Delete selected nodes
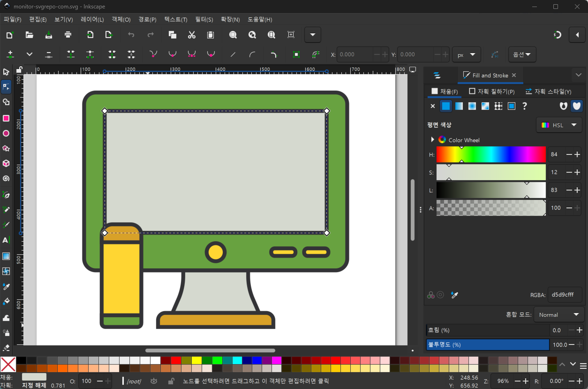The image size is (588, 389). [49, 54]
